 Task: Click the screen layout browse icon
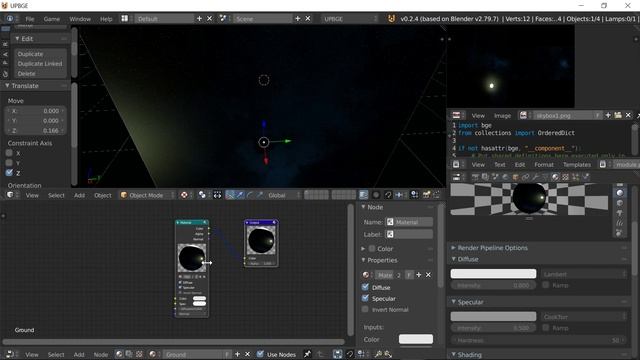[124, 18]
